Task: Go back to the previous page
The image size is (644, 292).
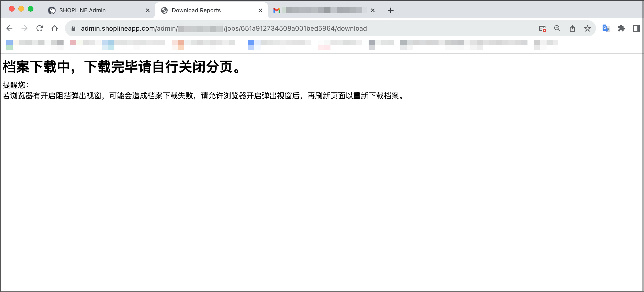Action: pos(9,28)
